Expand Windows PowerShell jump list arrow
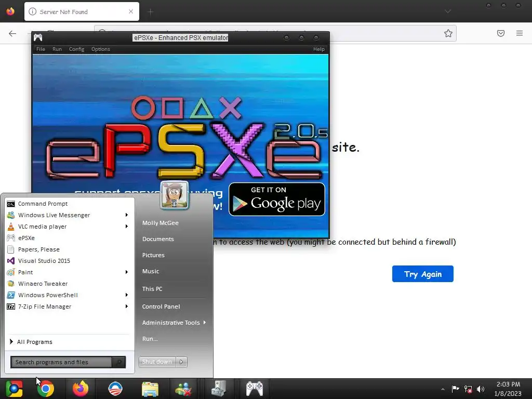The height and width of the screenshot is (399, 532). pyautogui.click(x=127, y=295)
